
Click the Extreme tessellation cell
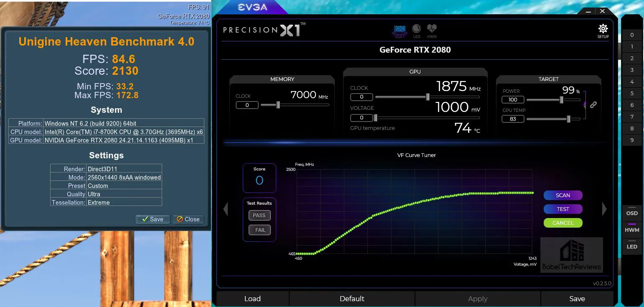click(x=124, y=203)
